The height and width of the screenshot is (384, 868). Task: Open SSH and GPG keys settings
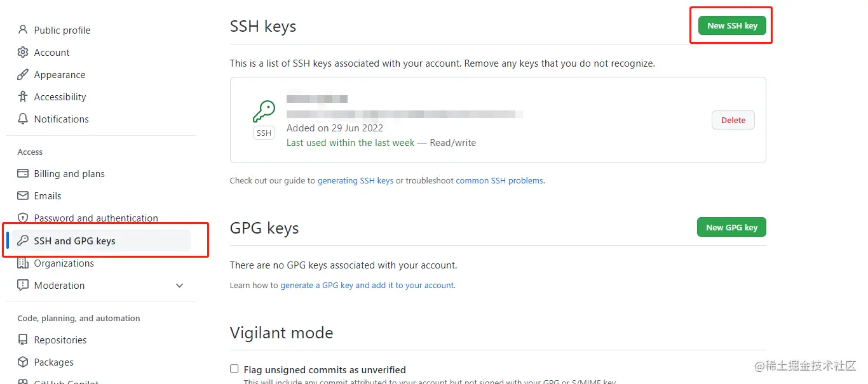pyautogui.click(x=74, y=241)
